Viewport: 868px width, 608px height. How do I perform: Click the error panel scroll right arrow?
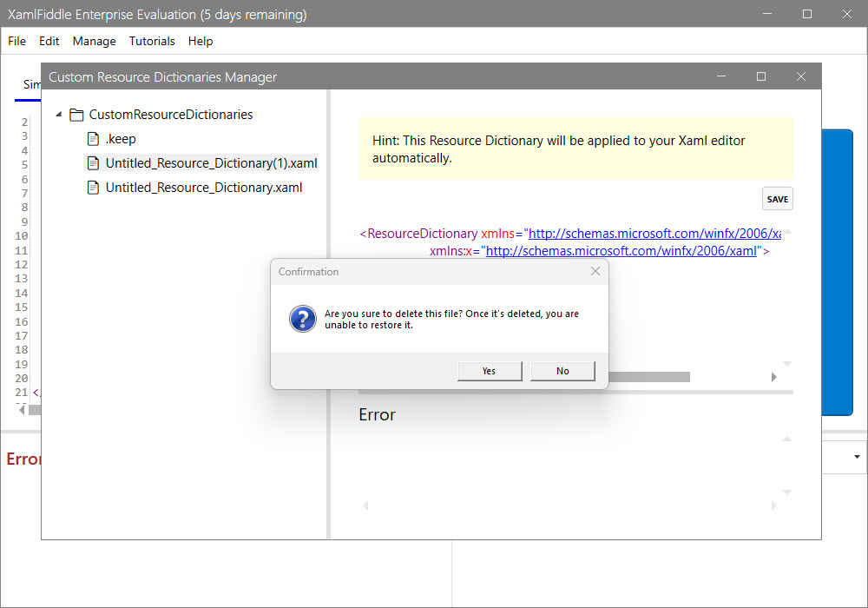[x=774, y=506]
